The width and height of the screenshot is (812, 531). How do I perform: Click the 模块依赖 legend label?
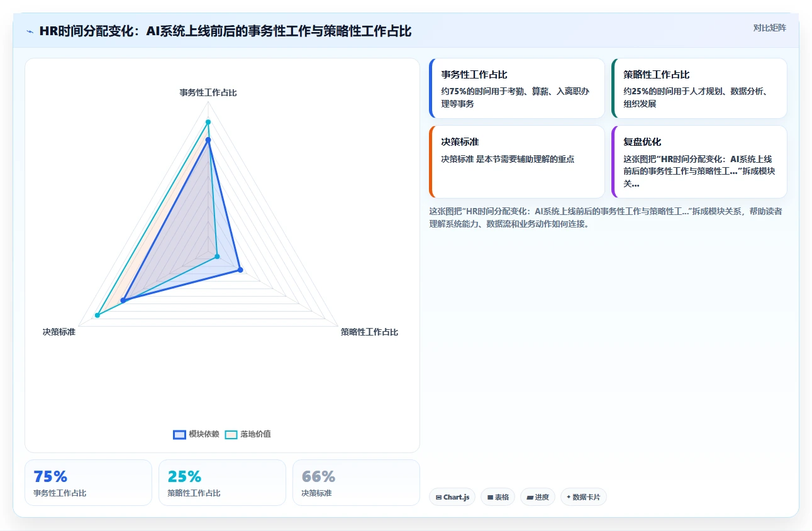point(204,434)
